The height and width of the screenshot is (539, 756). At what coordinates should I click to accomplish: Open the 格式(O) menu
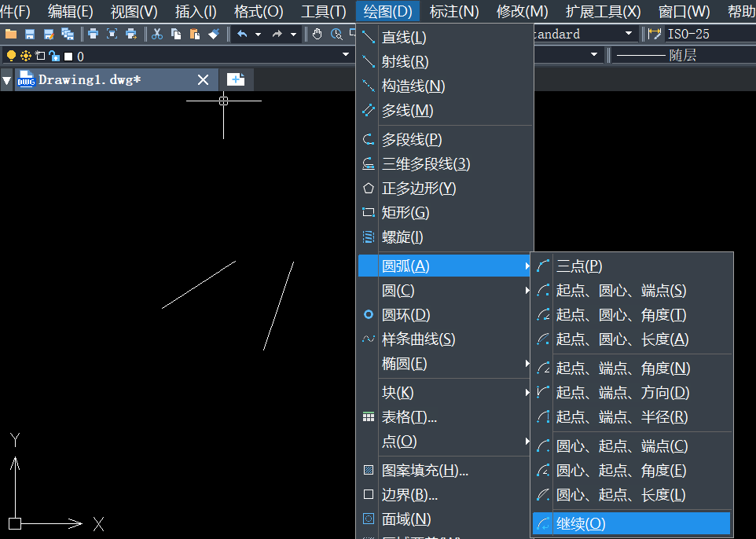259,11
